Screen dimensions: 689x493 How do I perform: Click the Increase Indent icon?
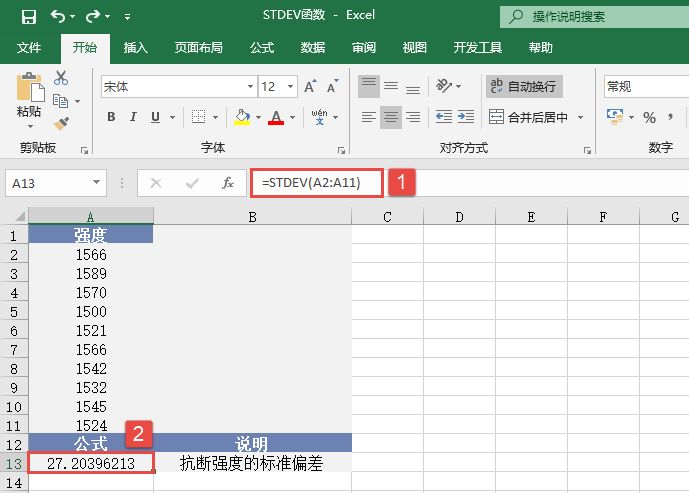pyautogui.click(x=467, y=117)
